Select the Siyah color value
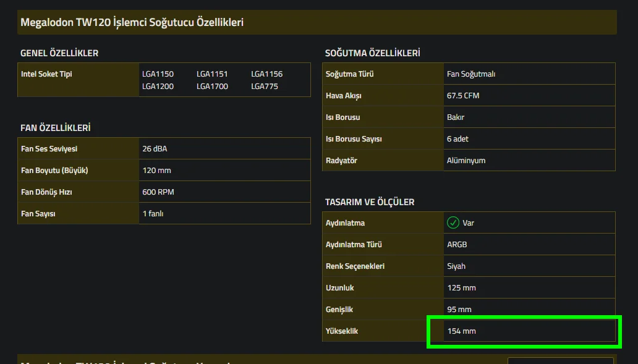This screenshot has width=638, height=364. click(456, 266)
